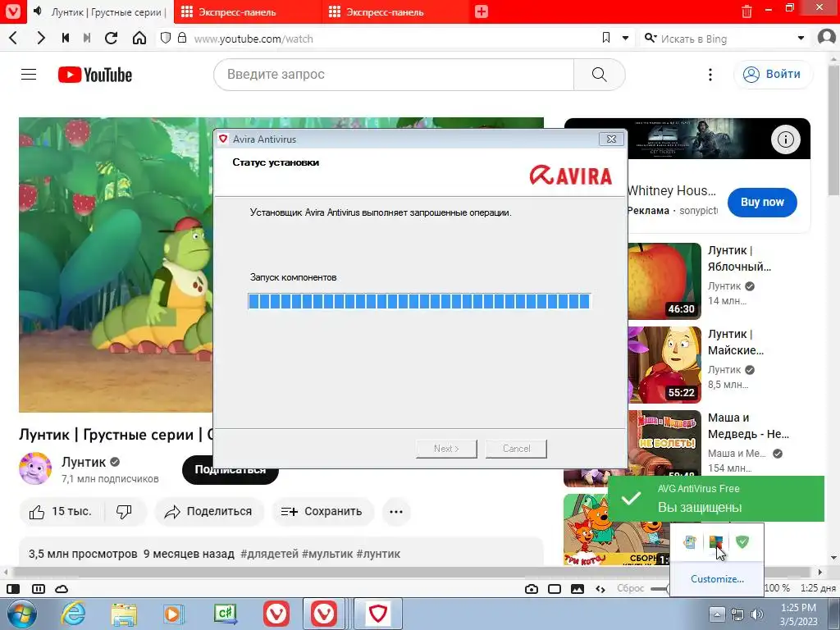Click the YouTube magnifier search button

600,75
